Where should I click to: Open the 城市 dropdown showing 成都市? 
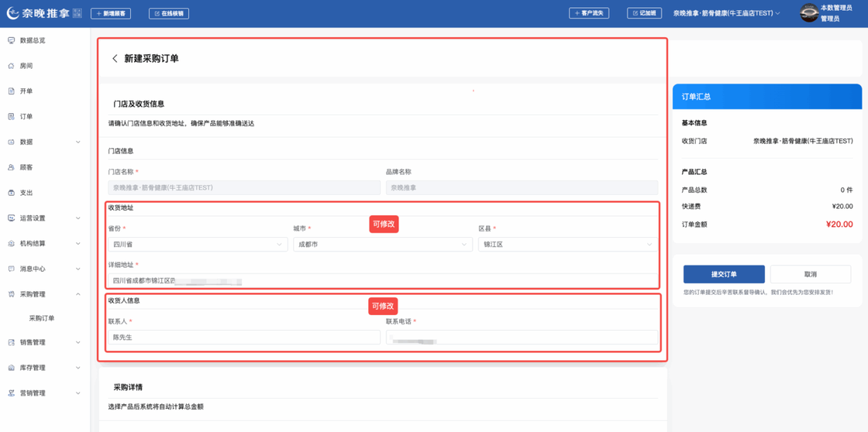(x=382, y=245)
